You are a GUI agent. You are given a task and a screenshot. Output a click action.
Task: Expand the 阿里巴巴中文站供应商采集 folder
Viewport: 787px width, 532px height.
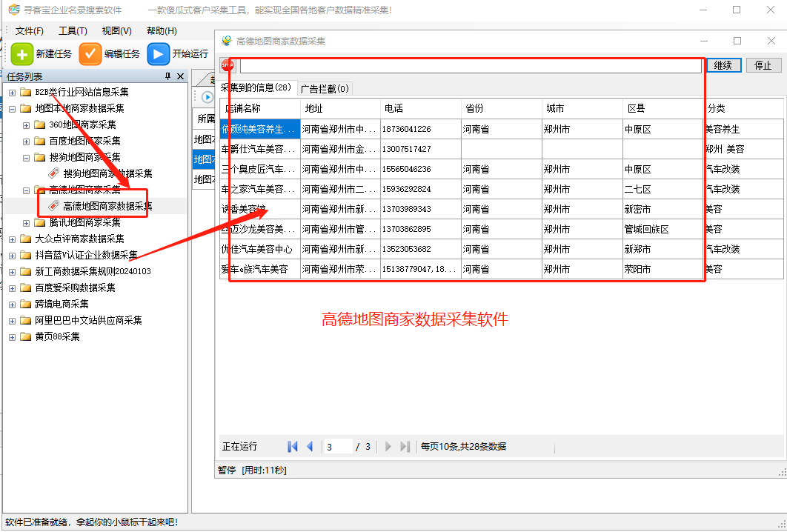[x=13, y=321]
